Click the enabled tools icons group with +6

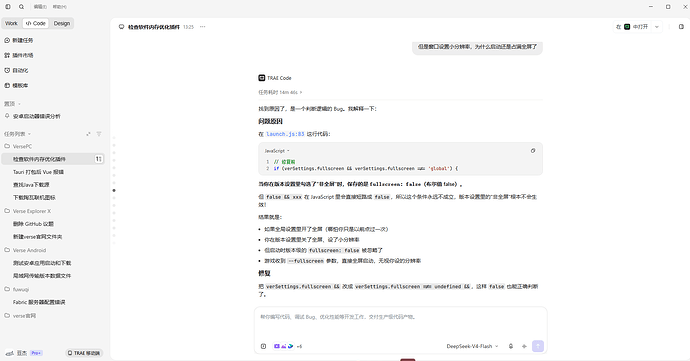(288, 346)
